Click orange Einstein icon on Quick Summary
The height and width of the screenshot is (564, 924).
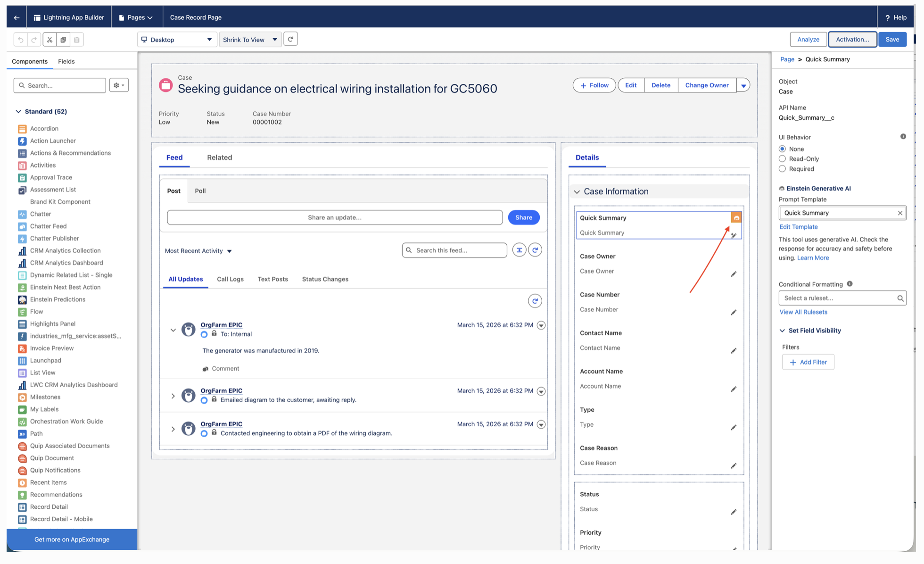736,217
